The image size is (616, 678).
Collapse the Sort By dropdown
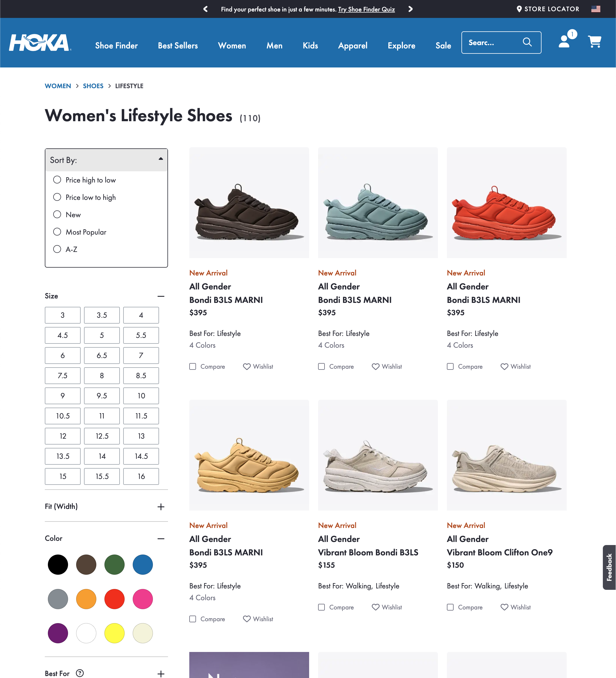(161, 159)
